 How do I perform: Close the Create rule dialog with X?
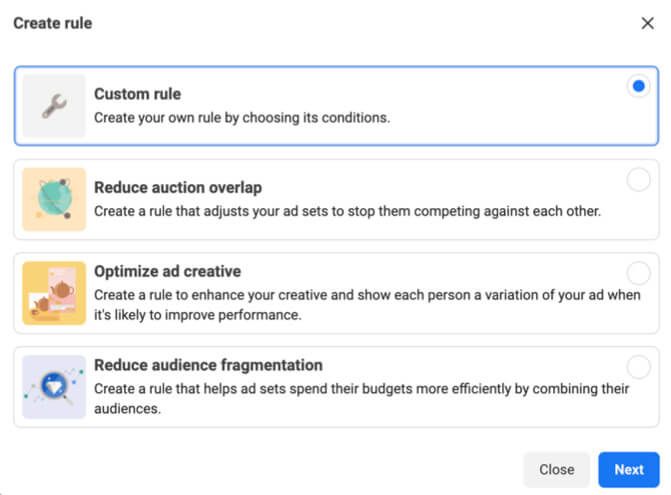click(647, 23)
